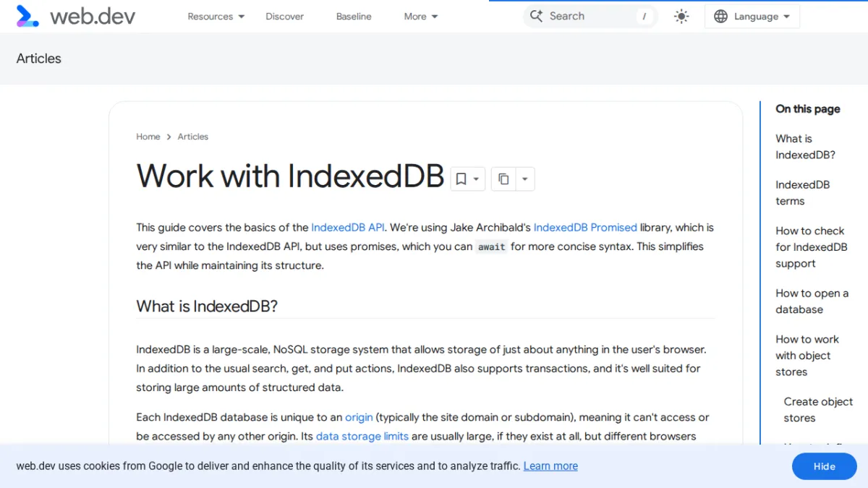Click into the Search field

coord(590,16)
